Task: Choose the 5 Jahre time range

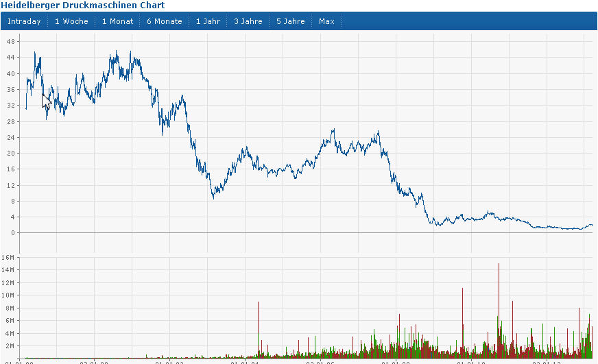Action: [x=290, y=21]
